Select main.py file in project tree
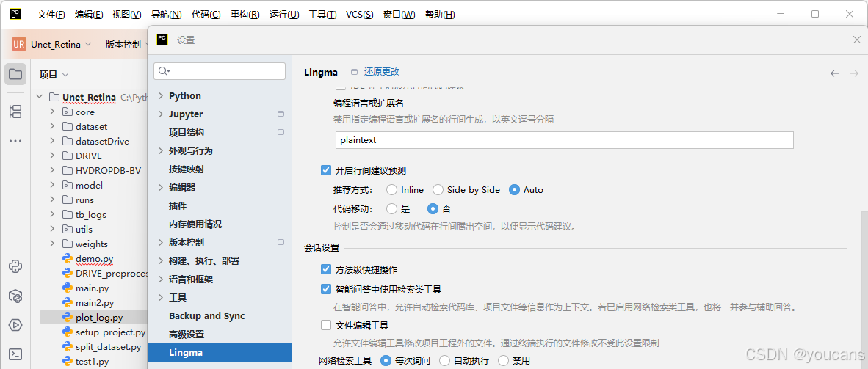The height and width of the screenshot is (369, 868). pyautogui.click(x=92, y=288)
